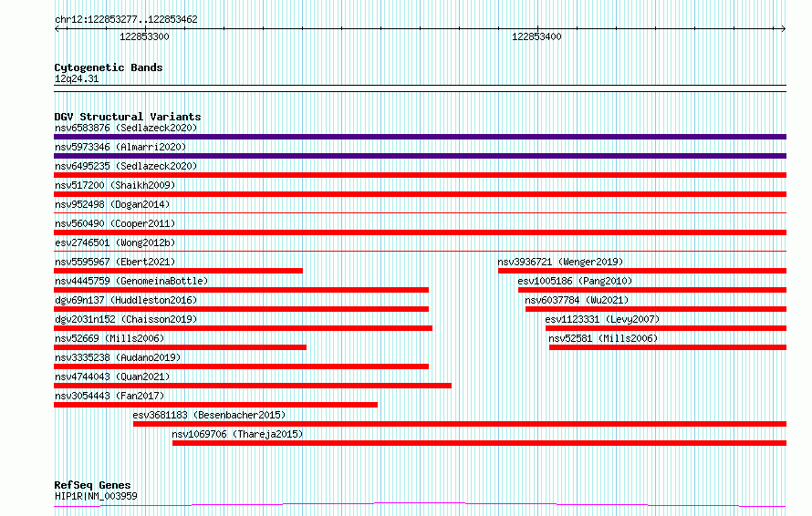Click the red bar under esv1123331

[666, 328]
